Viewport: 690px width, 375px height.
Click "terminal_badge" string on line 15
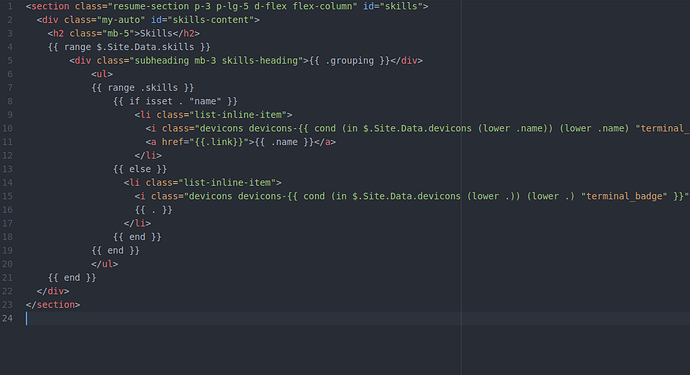click(624, 196)
